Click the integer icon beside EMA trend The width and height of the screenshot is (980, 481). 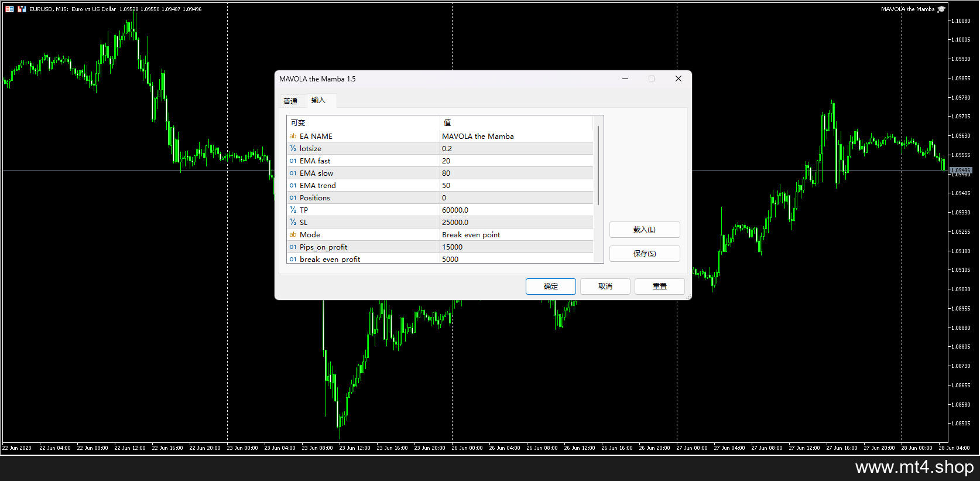(293, 186)
